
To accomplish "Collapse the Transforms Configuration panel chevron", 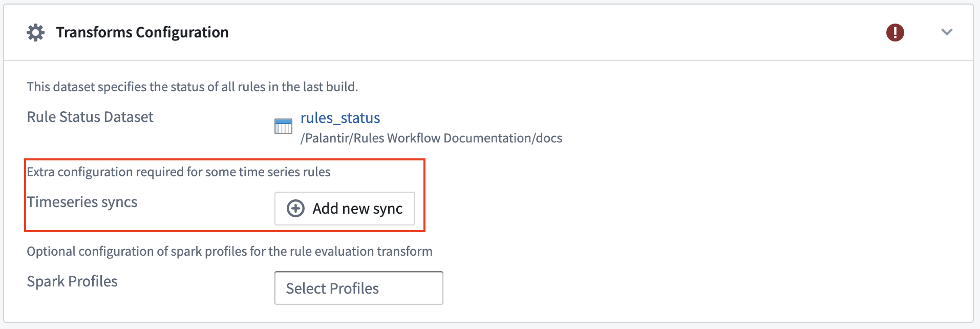I will tap(947, 32).
